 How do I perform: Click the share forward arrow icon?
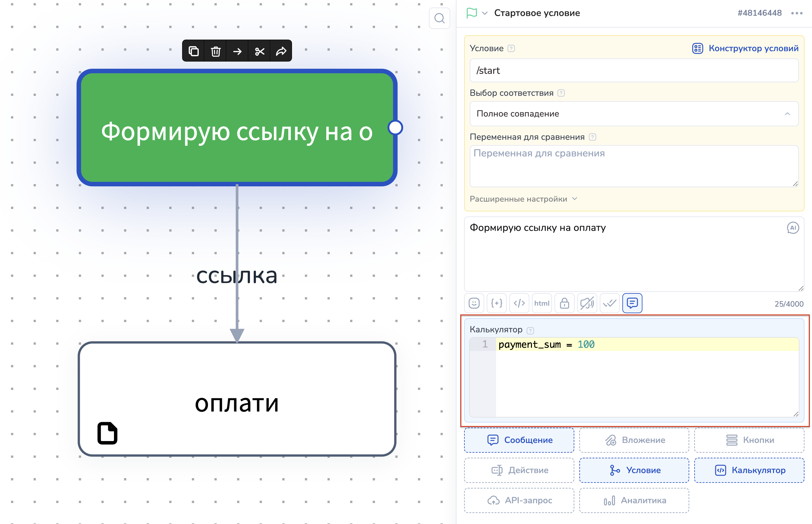281,52
